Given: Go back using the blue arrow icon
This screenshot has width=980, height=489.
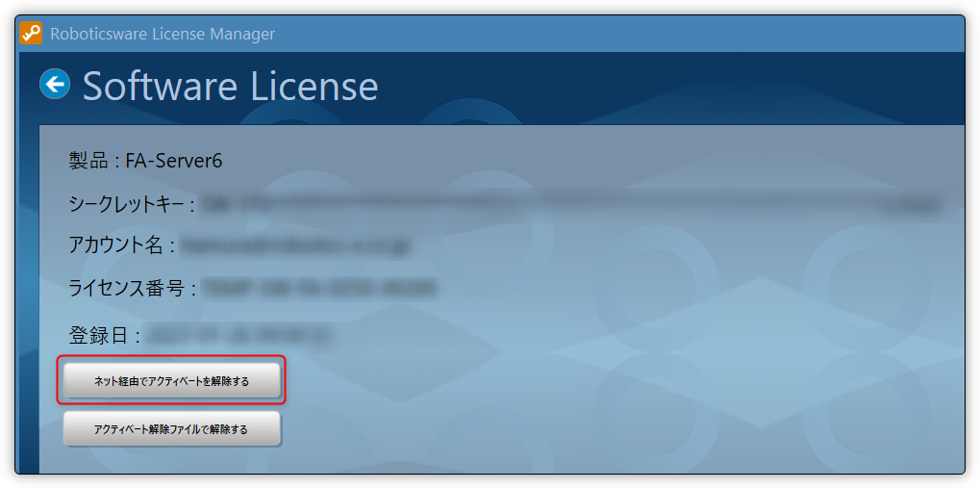Looking at the screenshot, I should pos(55,84).
